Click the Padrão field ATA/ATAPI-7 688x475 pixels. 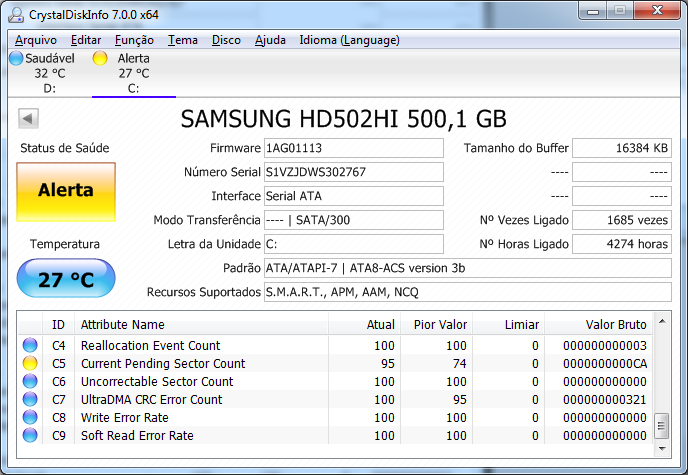pos(468,268)
